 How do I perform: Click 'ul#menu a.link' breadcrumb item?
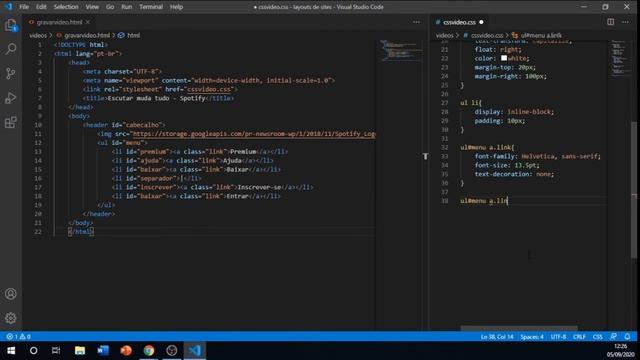[x=541, y=36]
